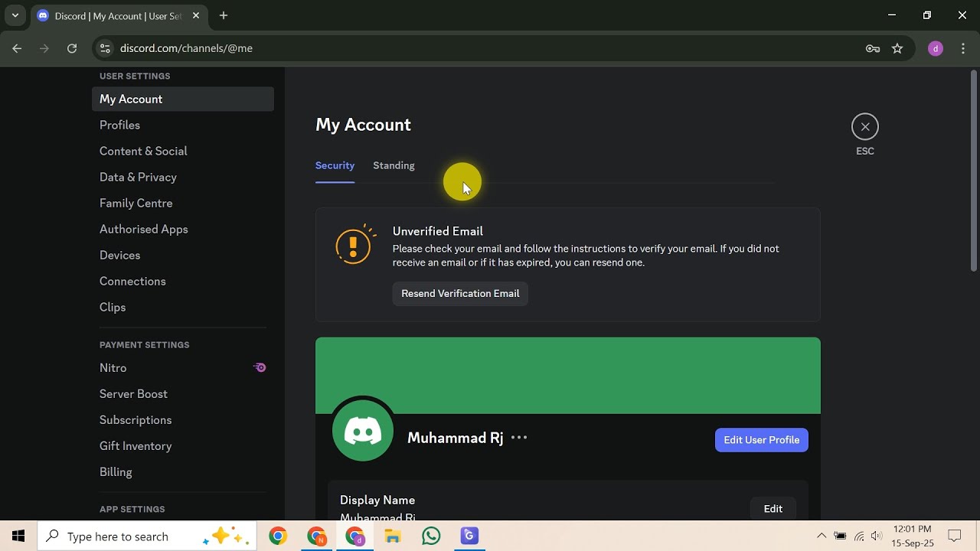The image size is (980, 551).
Task: Click the first Chrome taskbar icon
Action: point(278,536)
